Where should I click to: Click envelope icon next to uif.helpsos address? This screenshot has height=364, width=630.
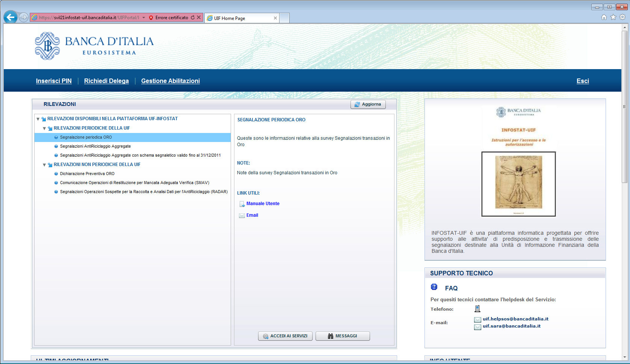click(x=477, y=320)
